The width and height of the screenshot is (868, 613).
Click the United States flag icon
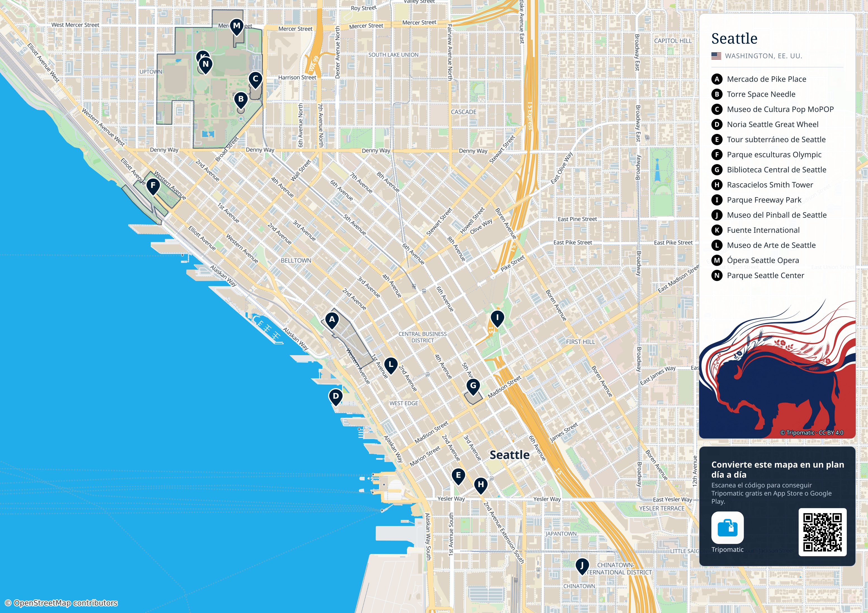pos(716,56)
